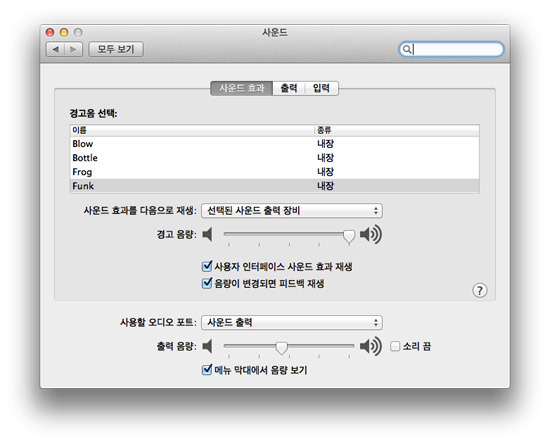Click the loud speaker icon beside 경고 음량
Viewport: 550px width, 444px height.
371,234
